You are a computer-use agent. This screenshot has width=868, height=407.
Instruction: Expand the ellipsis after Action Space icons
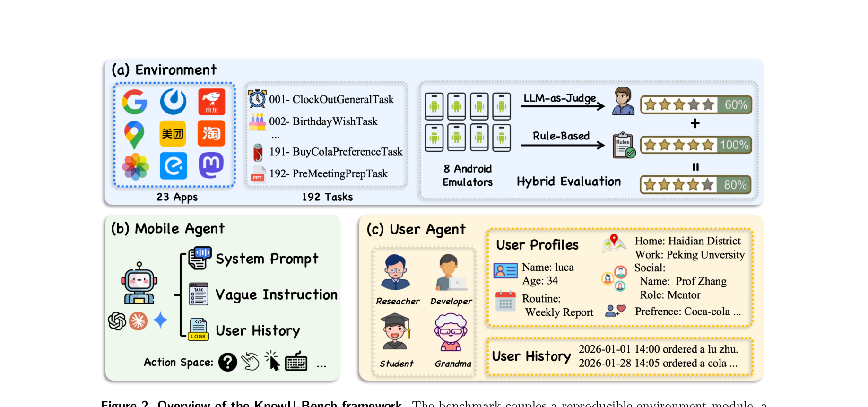coord(321,366)
